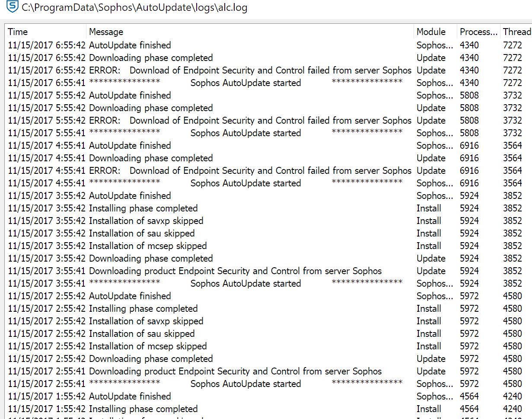Image resolution: width=532 pixels, height=419 pixels.
Task: Select the 6:55:42 "AutoUpdate finished" message
Action: click(130, 45)
